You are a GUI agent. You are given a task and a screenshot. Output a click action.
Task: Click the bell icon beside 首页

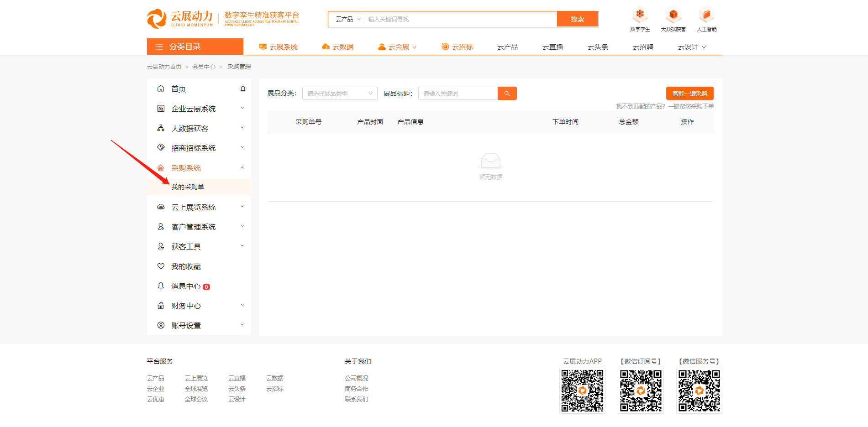coord(243,89)
